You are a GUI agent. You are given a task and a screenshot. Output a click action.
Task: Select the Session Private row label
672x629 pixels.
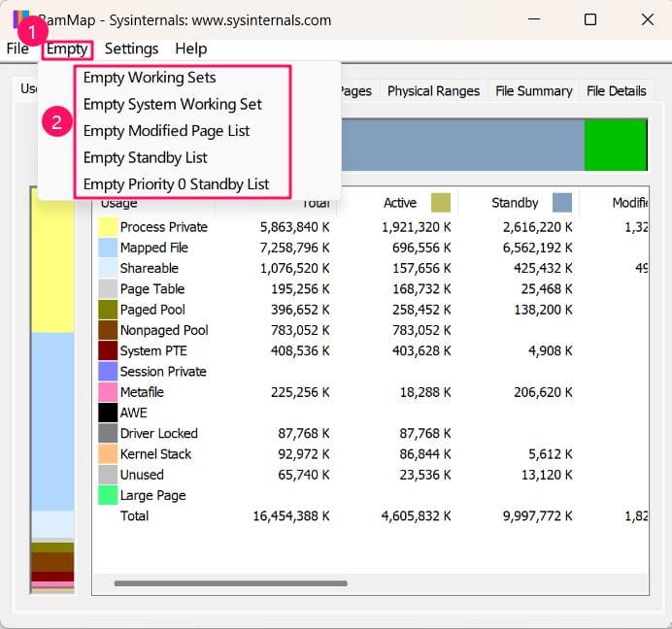[x=163, y=372]
